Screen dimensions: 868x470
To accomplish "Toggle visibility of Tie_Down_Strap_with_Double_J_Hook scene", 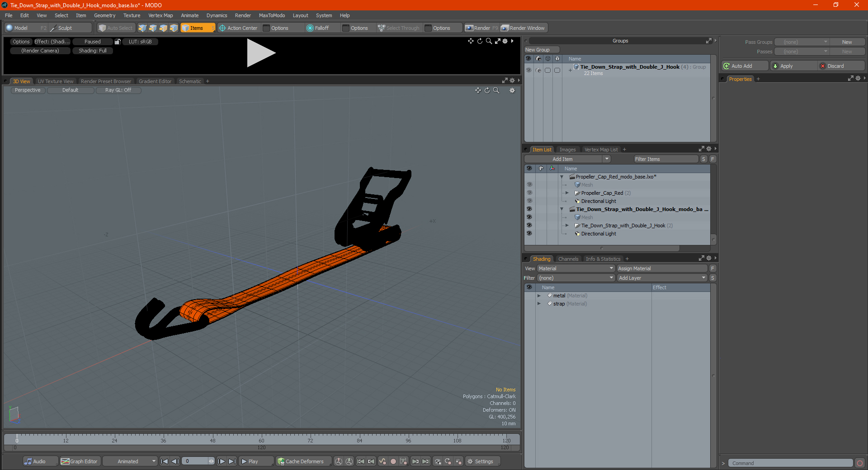I will point(529,209).
